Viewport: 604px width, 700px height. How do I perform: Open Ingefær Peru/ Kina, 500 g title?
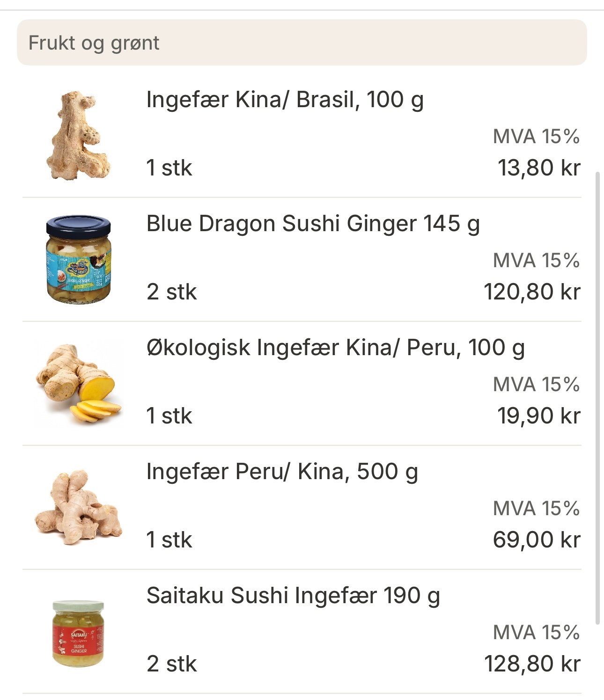[282, 472]
